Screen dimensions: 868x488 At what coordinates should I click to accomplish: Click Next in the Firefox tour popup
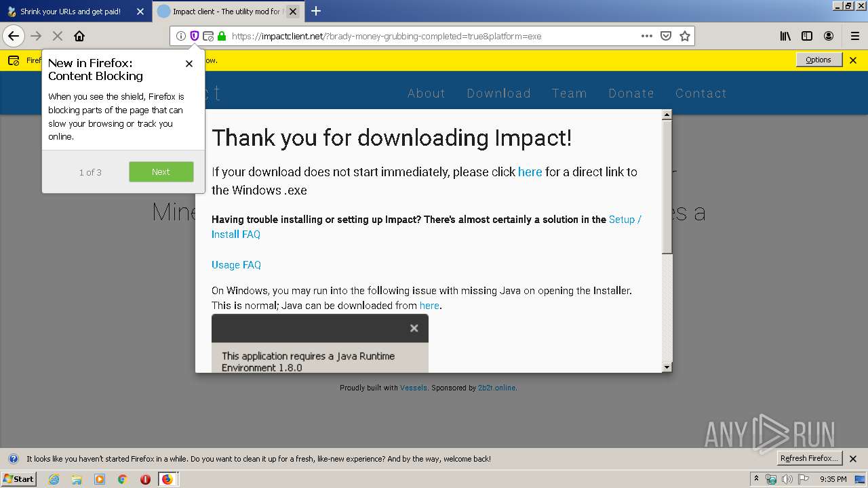pos(161,172)
